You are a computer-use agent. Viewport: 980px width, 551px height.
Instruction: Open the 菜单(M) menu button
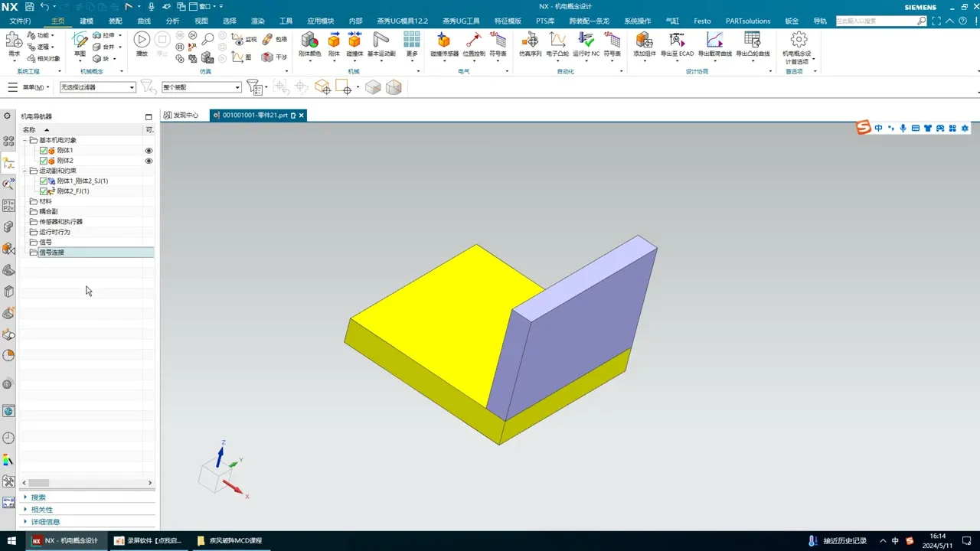coord(28,87)
